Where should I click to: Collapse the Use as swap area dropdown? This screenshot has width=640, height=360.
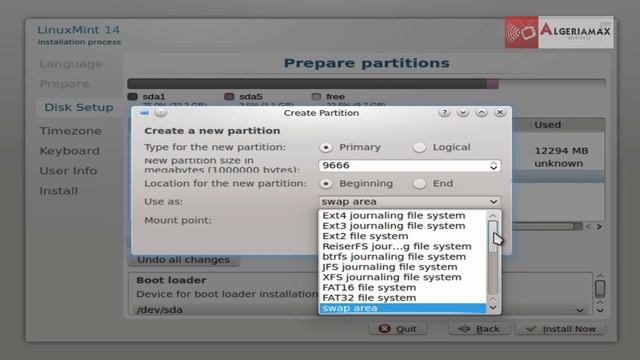(409, 202)
